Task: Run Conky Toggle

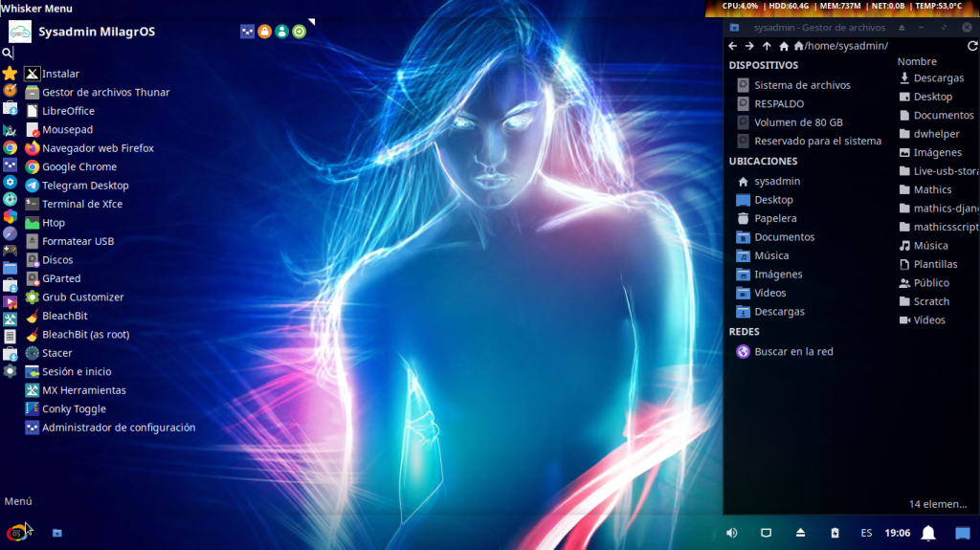Action: [73, 409]
